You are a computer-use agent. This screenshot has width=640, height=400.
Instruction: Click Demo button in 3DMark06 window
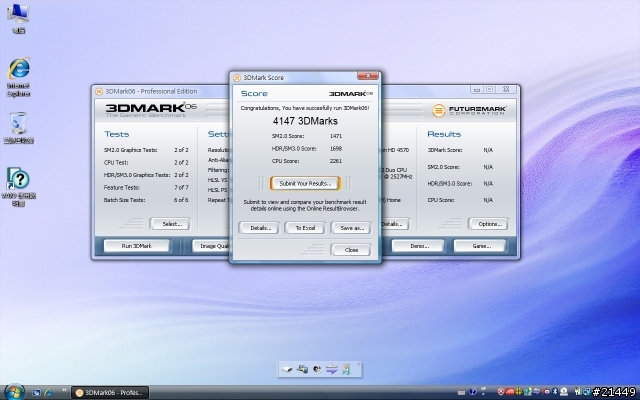[x=418, y=246]
